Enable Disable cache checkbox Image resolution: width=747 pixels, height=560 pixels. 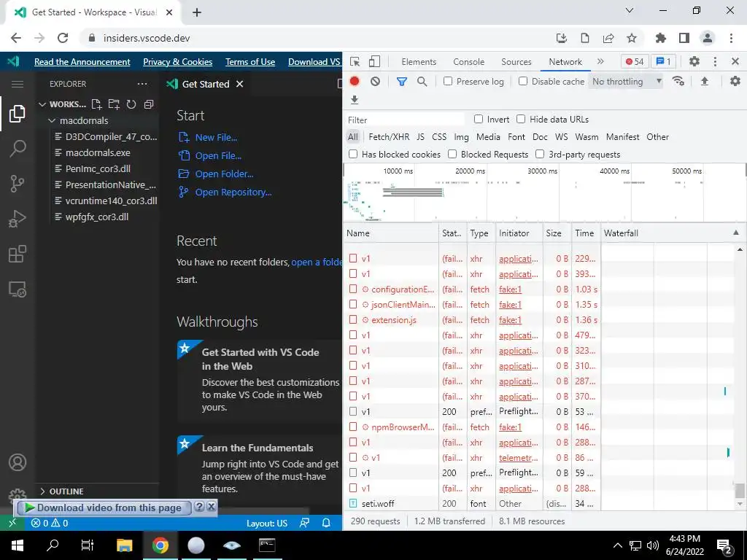pos(523,81)
